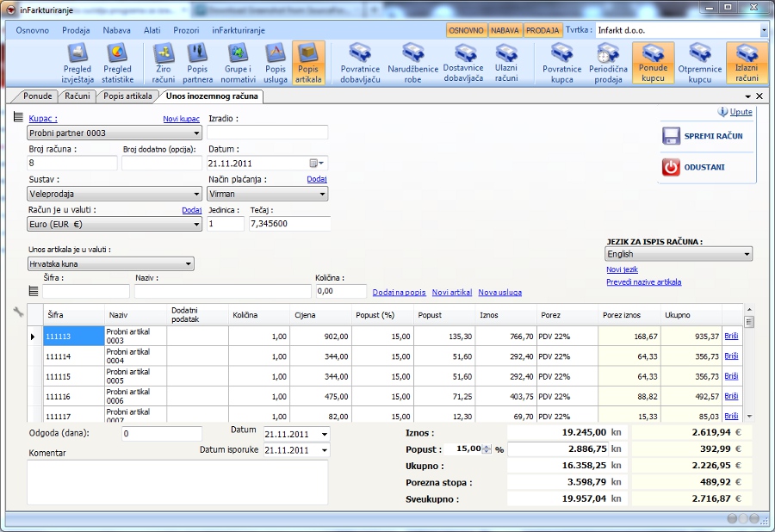Open the Prodaja menu
Screen dimensions: 775x532
tap(76, 30)
